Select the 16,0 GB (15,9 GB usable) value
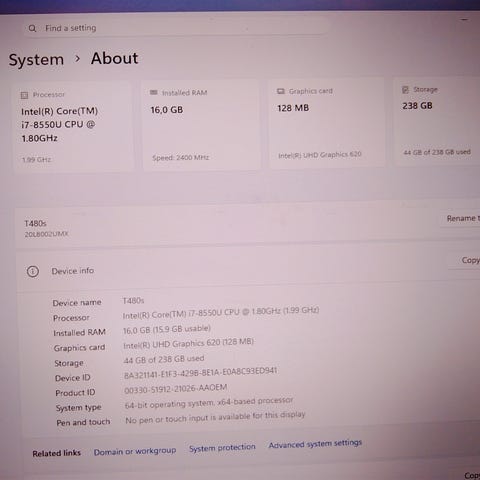 click(x=167, y=329)
